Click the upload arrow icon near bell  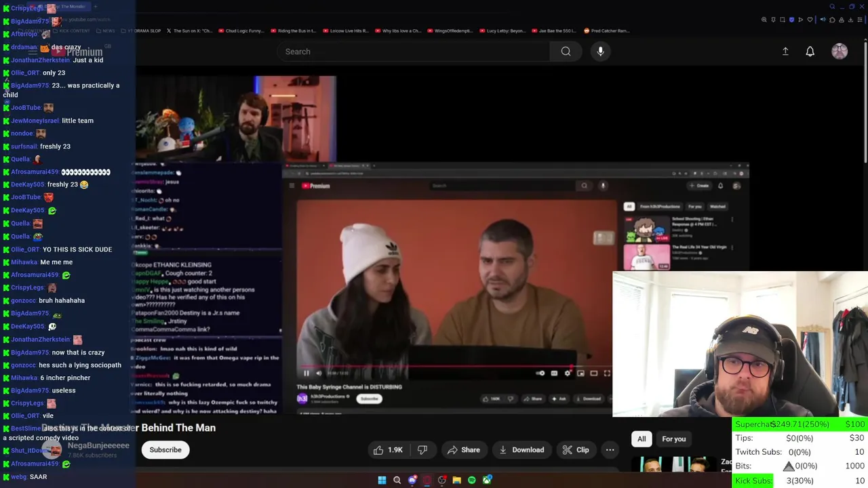(x=785, y=52)
